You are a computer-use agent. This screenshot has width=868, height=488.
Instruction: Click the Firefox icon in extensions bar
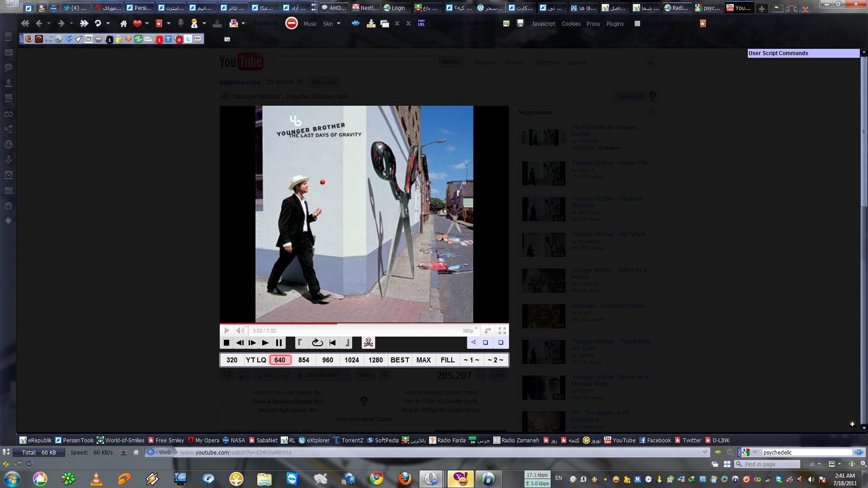(29, 39)
